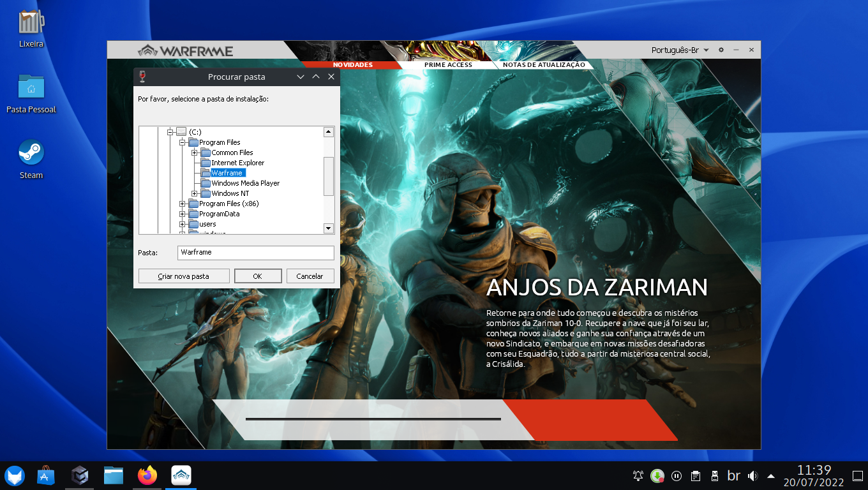
Task: Click the wine glass icon in dialog title bar
Action: pos(142,77)
